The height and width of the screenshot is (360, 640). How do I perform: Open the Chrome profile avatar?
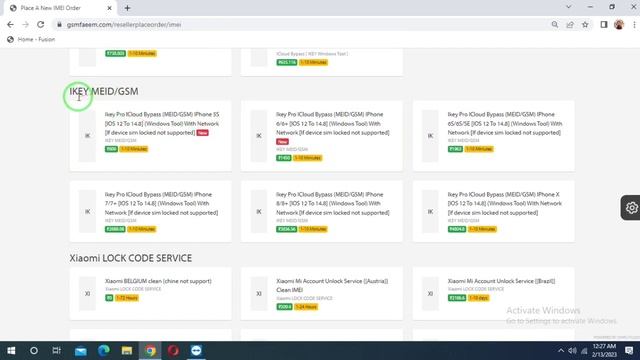619,24
